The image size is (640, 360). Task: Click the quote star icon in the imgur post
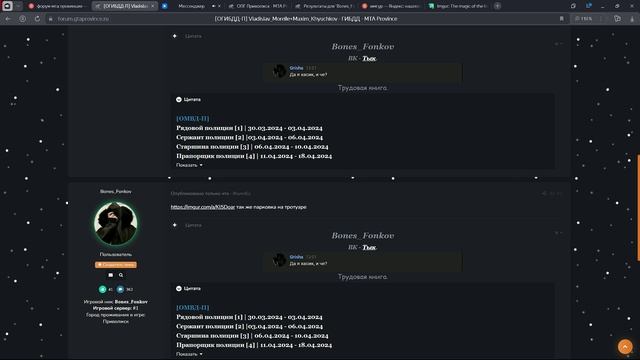tap(175, 225)
